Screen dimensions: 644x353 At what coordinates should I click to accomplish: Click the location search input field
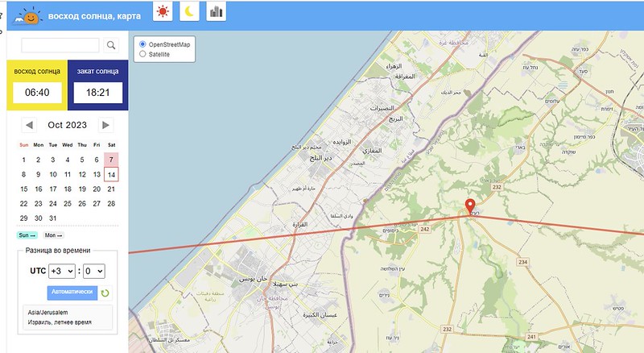pos(60,45)
